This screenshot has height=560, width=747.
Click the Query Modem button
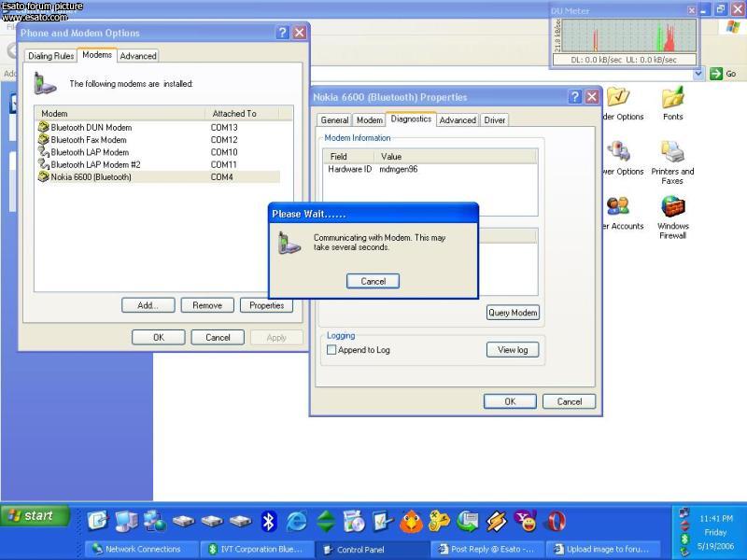tap(513, 313)
